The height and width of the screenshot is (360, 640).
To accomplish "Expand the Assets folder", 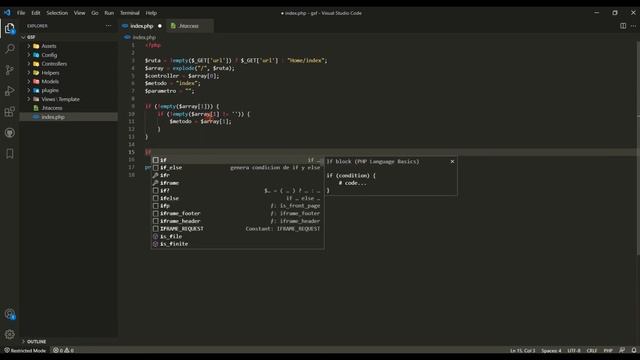I will pos(49,46).
